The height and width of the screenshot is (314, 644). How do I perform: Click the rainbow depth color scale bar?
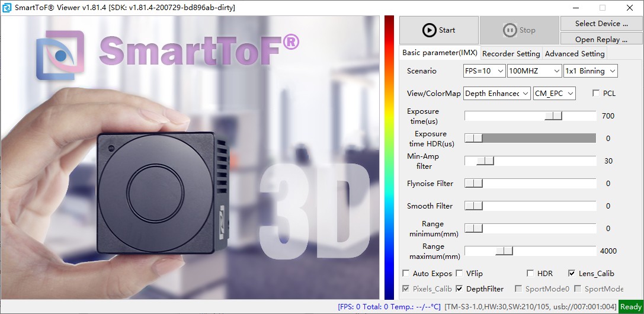coord(389,158)
